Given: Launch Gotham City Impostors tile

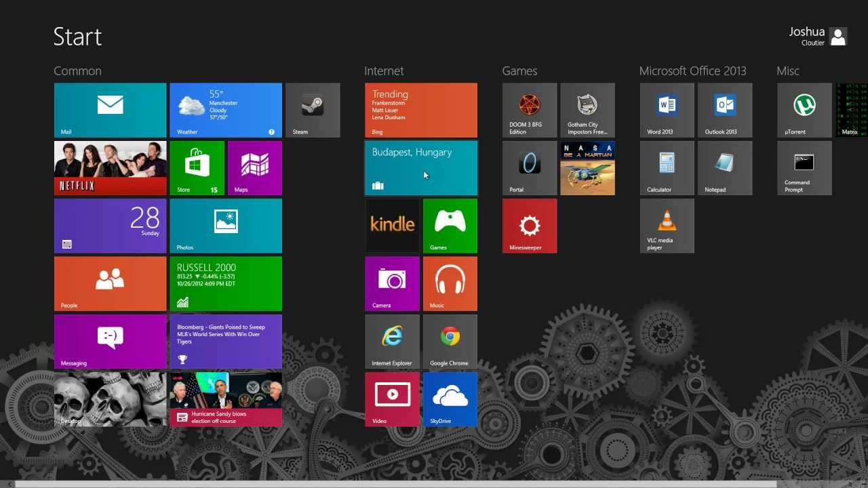Looking at the screenshot, I should (x=588, y=110).
